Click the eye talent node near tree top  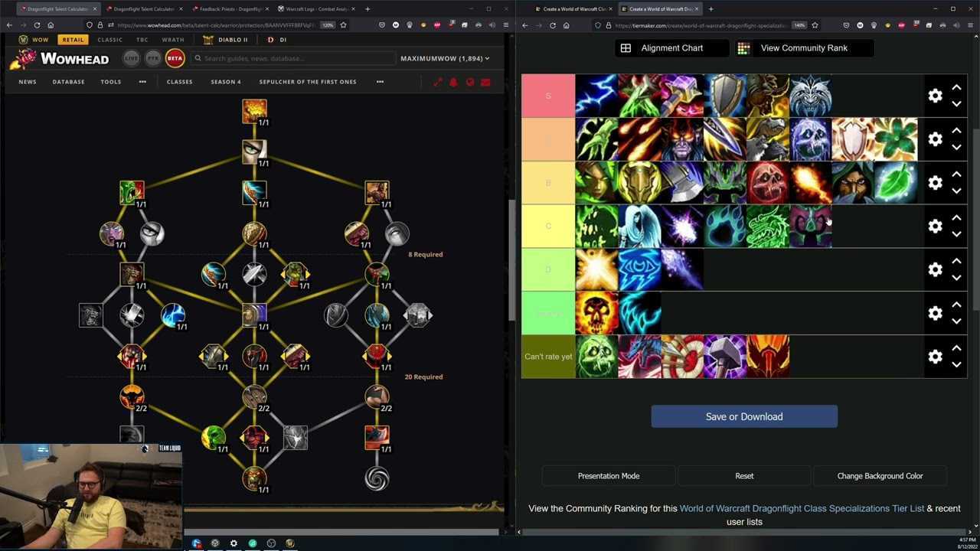click(254, 152)
